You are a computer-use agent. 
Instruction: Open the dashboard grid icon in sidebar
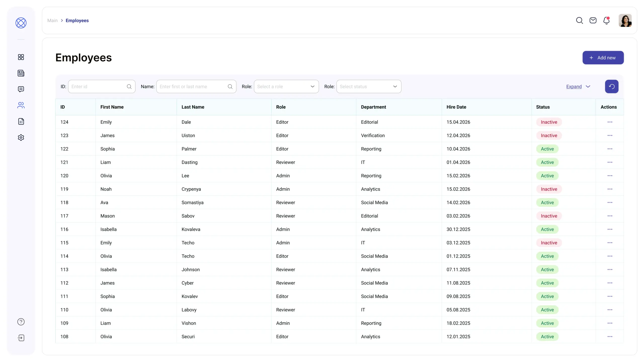pyautogui.click(x=21, y=57)
